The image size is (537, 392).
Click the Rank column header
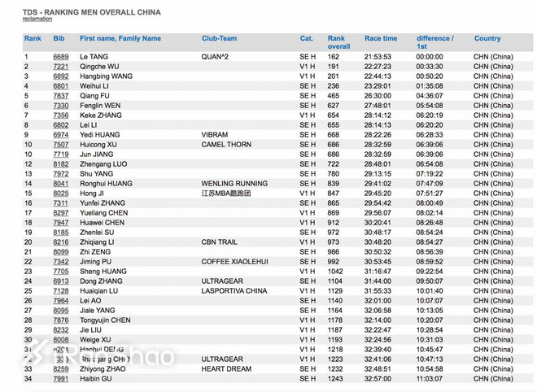click(x=33, y=38)
